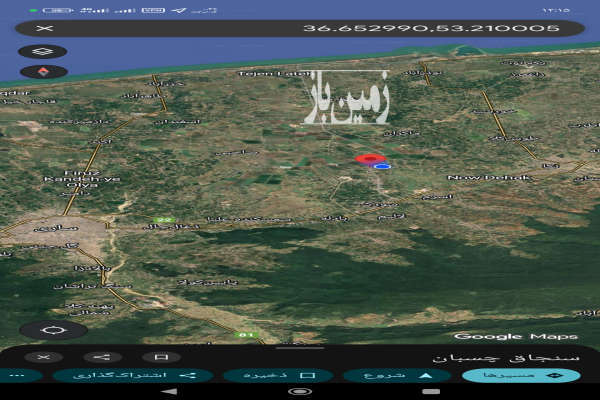Tap the blue dot location marker

pyautogui.click(x=382, y=167)
